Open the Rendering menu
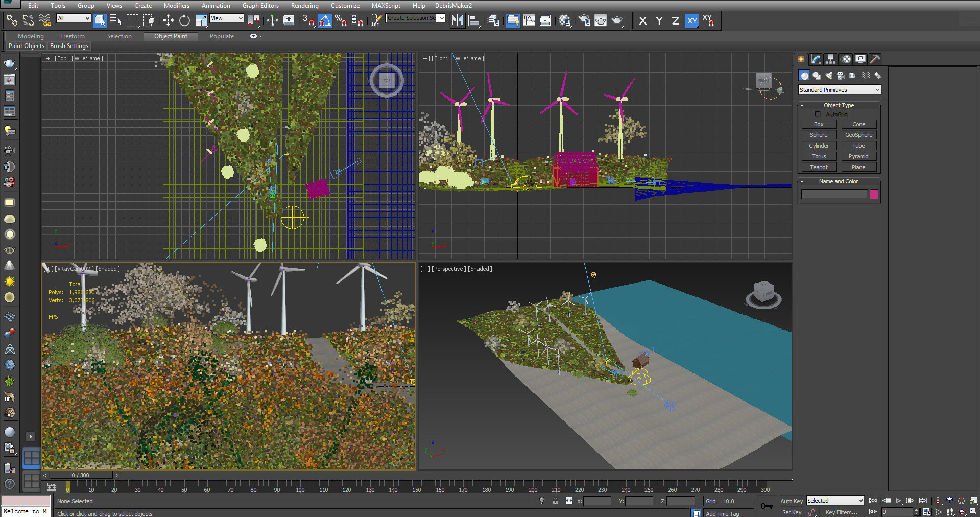The height and width of the screenshot is (517, 980). [304, 6]
